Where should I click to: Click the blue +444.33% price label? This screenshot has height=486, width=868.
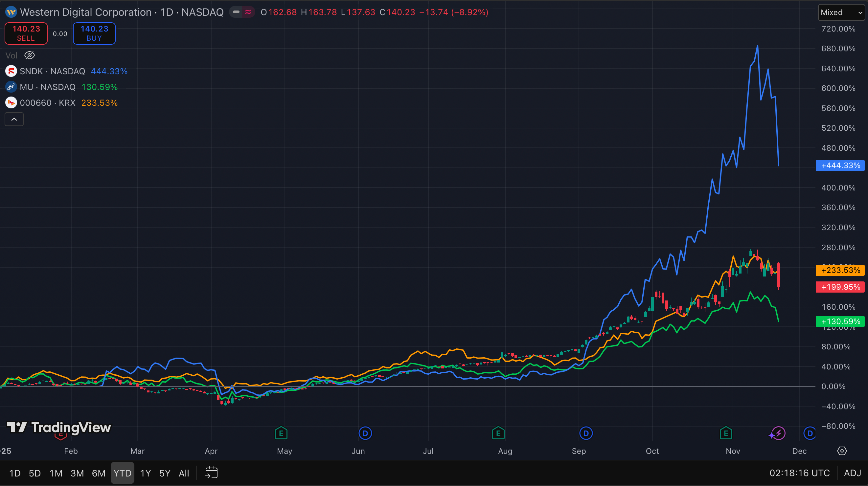point(840,166)
